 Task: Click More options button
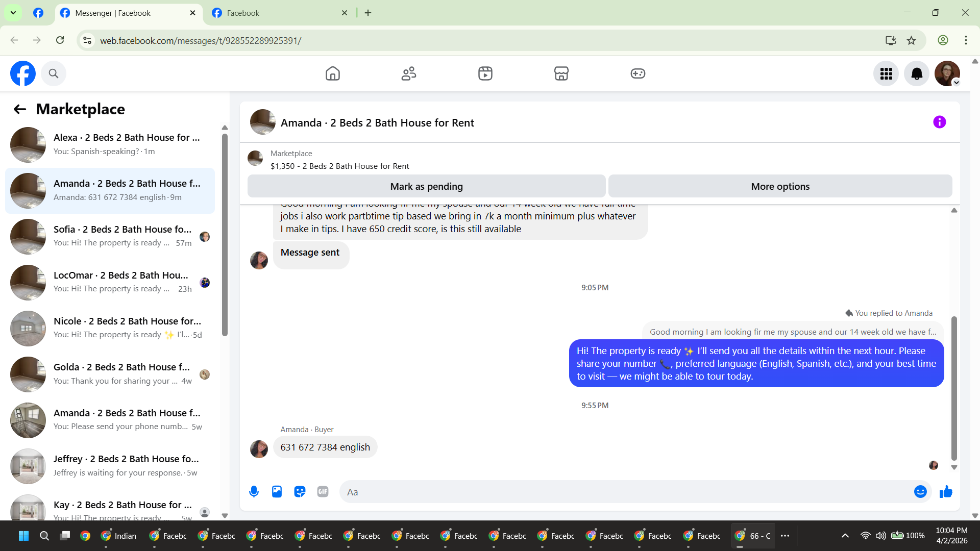(x=780, y=186)
